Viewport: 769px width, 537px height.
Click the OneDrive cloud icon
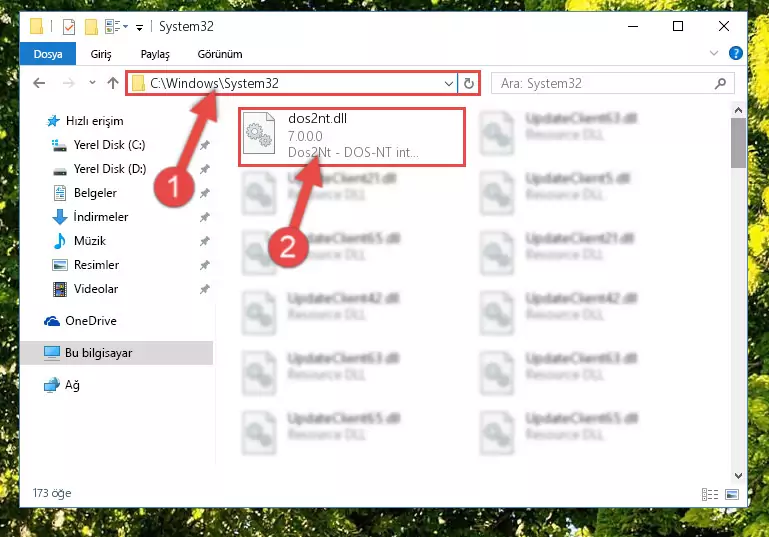(52, 321)
